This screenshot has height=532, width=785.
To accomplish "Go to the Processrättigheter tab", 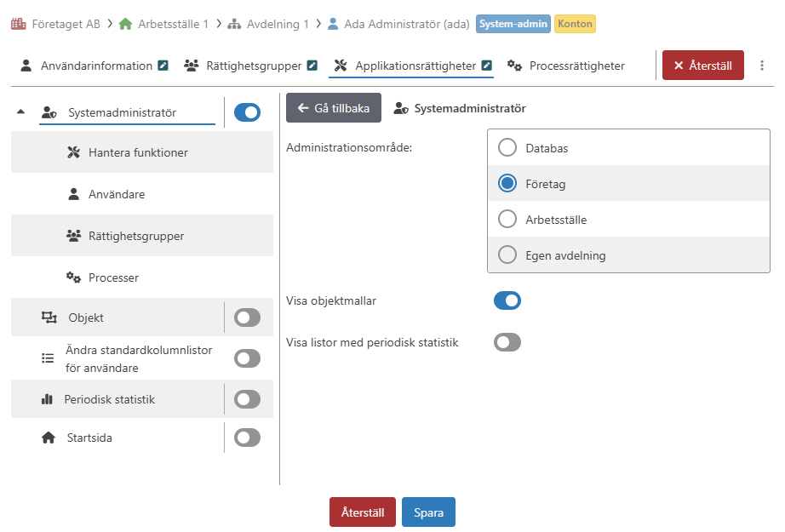I will pos(566,66).
